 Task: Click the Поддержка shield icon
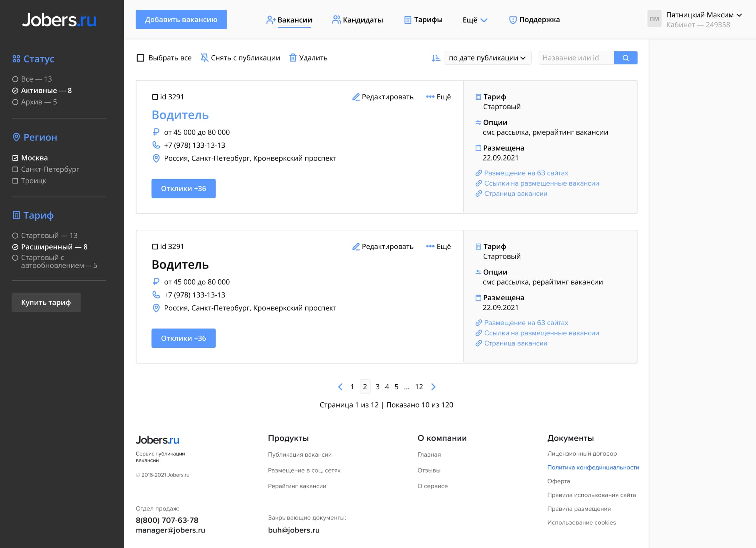pos(513,20)
